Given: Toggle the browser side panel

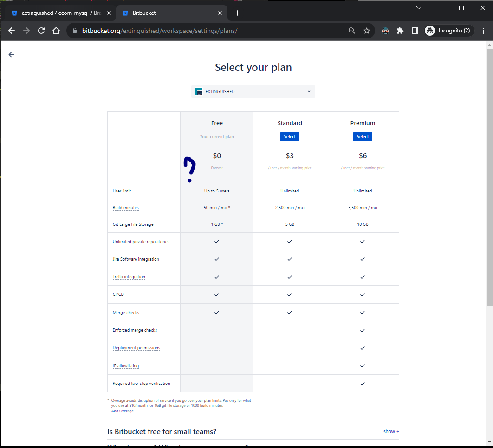Looking at the screenshot, I should 415,31.
